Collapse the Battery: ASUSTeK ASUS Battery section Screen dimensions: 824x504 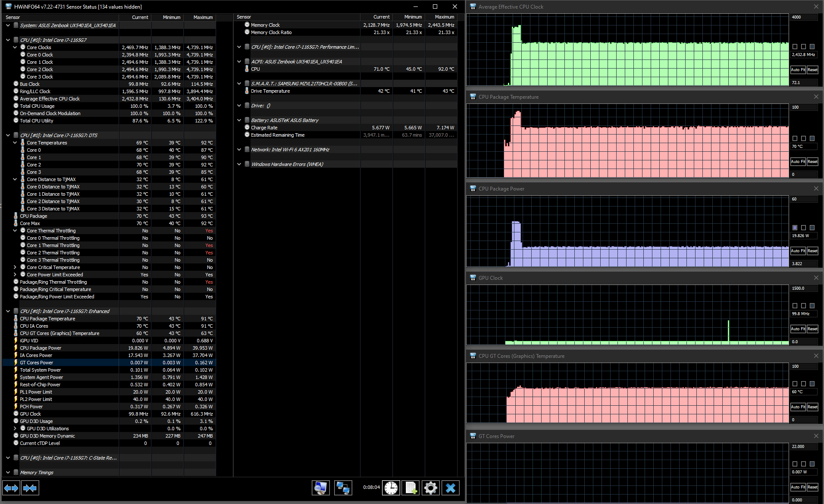239,120
